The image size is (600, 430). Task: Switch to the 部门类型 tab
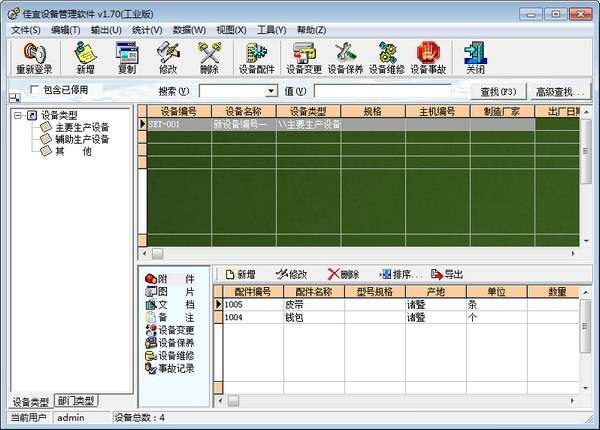click(x=76, y=401)
